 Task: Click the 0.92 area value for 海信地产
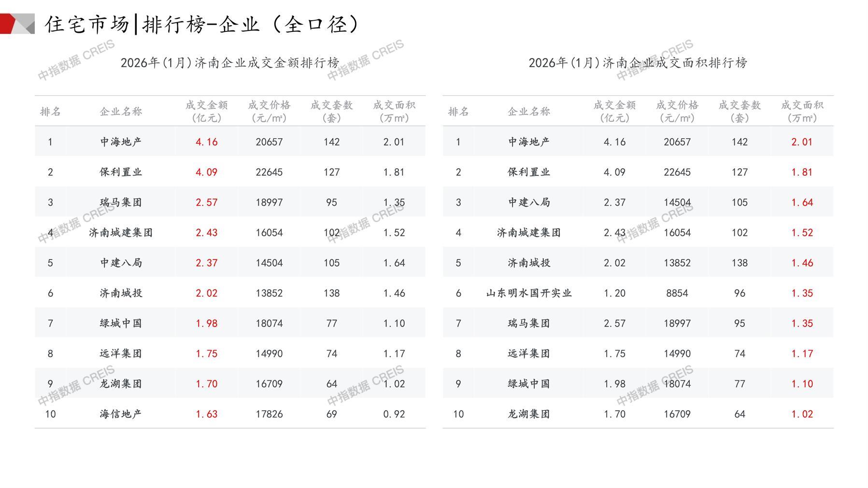click(x=394, y=414)
